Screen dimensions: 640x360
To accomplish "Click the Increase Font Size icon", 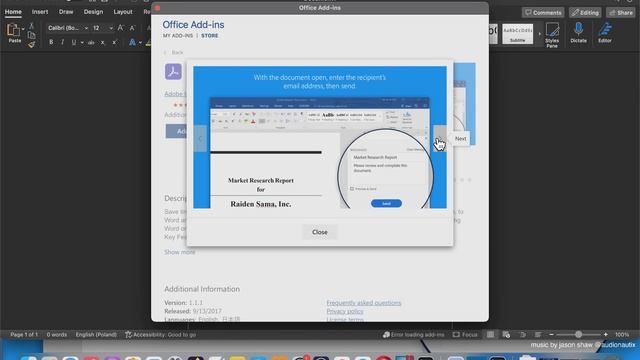I will tap(120, 28).
